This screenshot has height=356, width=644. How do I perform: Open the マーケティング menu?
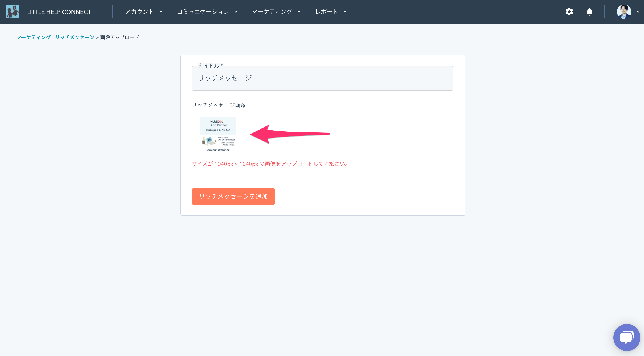[x=272, y=12]
